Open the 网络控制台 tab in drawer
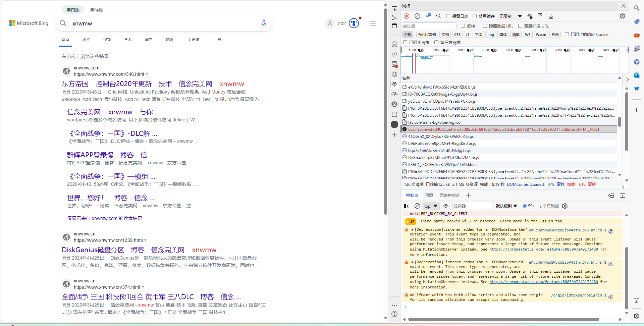 click(449, 196)
